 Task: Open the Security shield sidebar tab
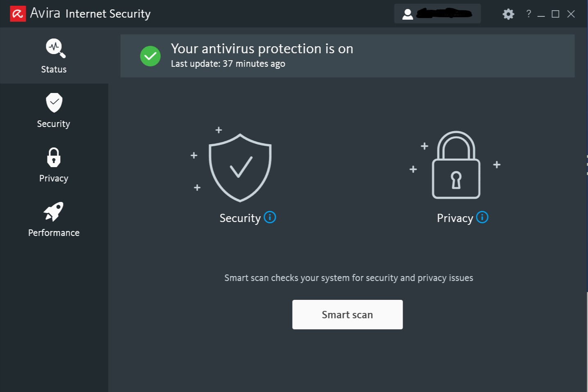tap(54, 111)
